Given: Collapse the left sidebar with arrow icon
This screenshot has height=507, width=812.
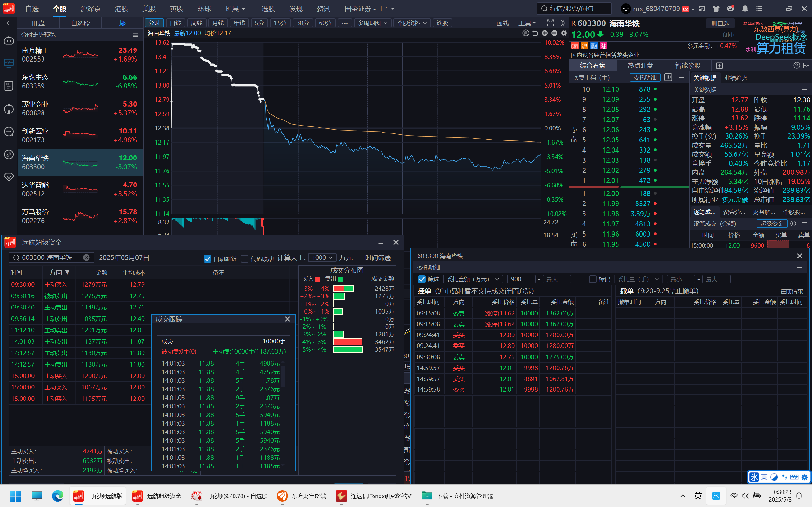Looking at the screenshot, I should (x=9, y=23).
